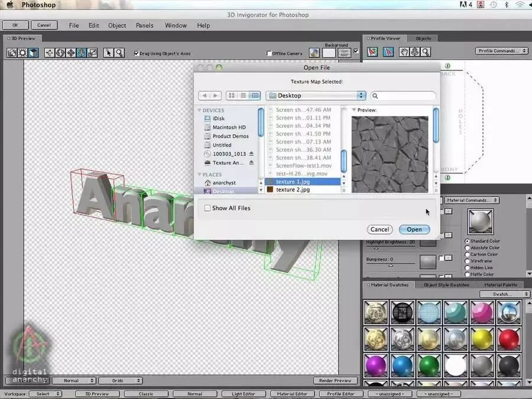Choose the hand pan tool in Profile Viewer
532x399 pixels.
point(404,51)
